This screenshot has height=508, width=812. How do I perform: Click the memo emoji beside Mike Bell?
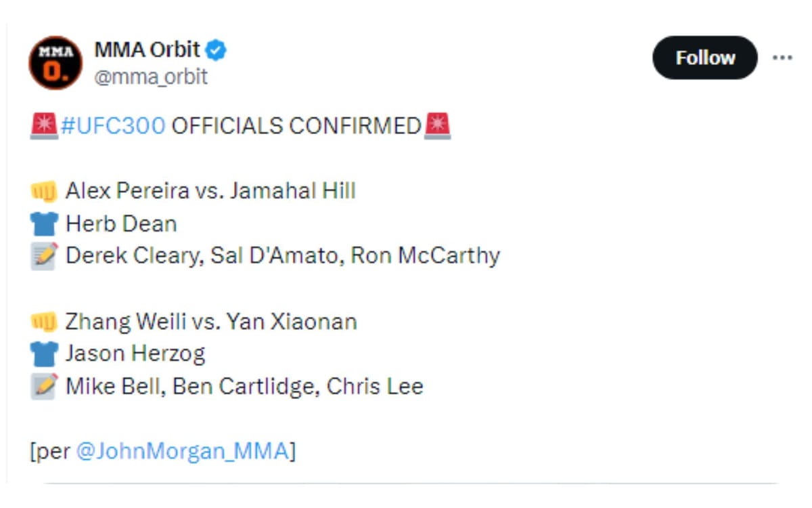point(44,386)
